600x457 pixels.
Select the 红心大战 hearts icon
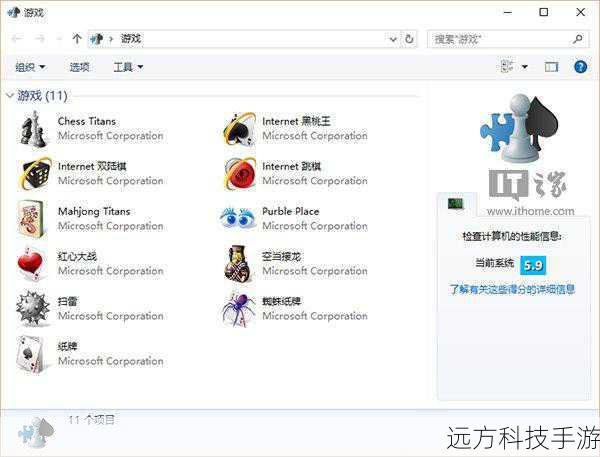pos(31,264)
